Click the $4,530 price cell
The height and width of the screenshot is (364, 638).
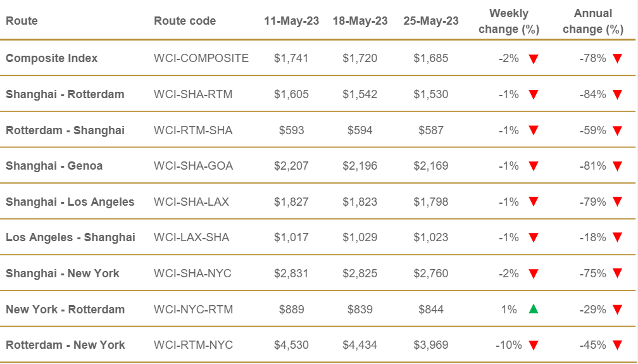coord(291,345)
